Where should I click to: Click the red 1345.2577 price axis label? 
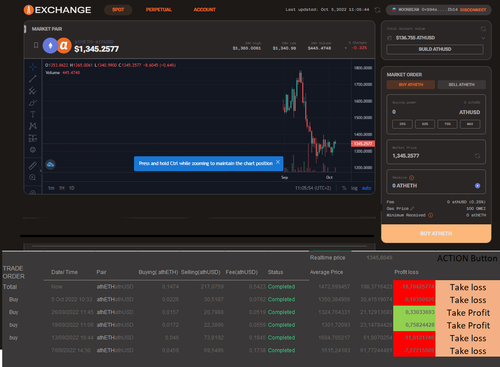pos(363,144)
